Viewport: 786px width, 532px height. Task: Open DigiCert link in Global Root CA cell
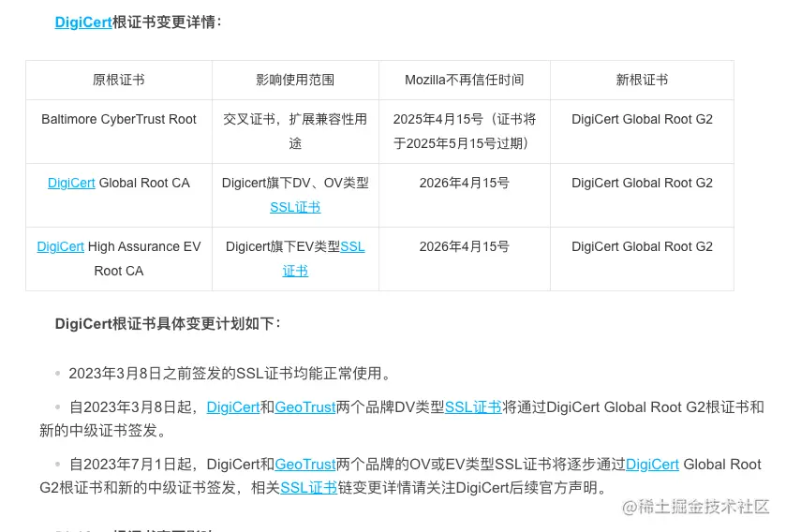click(71, 183)
